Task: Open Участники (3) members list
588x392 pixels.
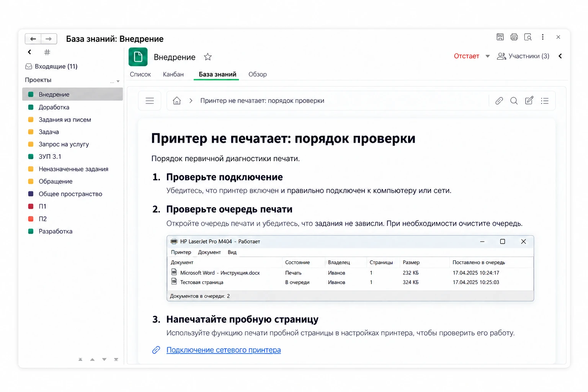Action: tap(523, 56)
